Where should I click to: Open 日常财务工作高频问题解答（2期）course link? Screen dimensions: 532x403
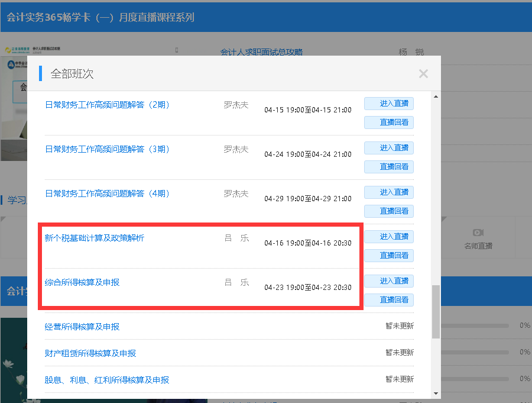tap(109, 104)
